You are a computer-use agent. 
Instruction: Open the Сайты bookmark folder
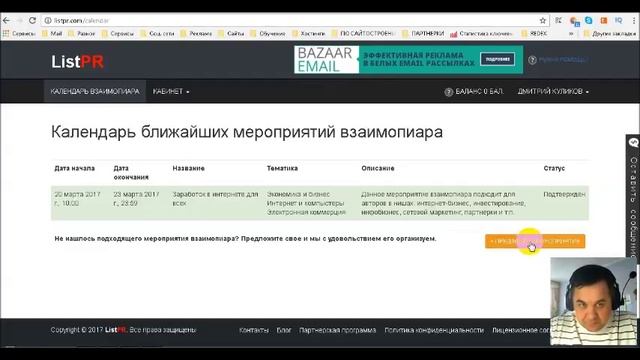tap(231, 34)
